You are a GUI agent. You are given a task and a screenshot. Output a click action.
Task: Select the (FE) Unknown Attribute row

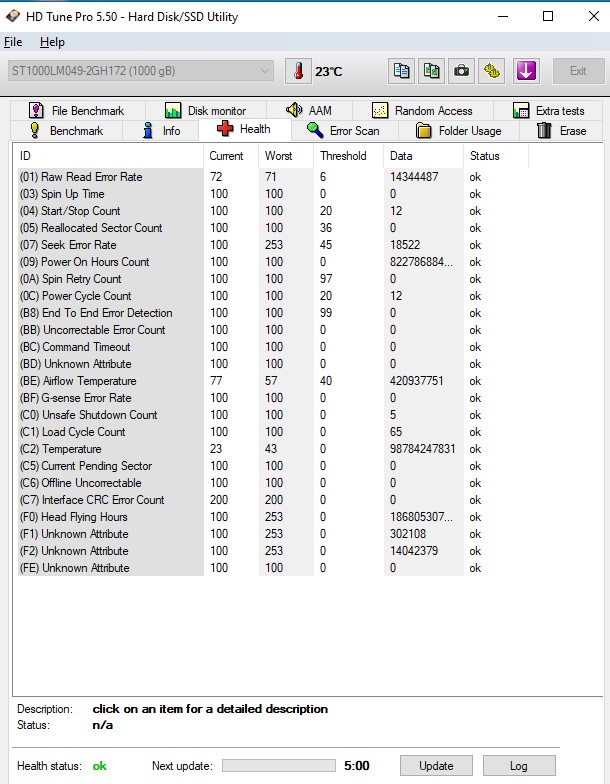[273, 568]
